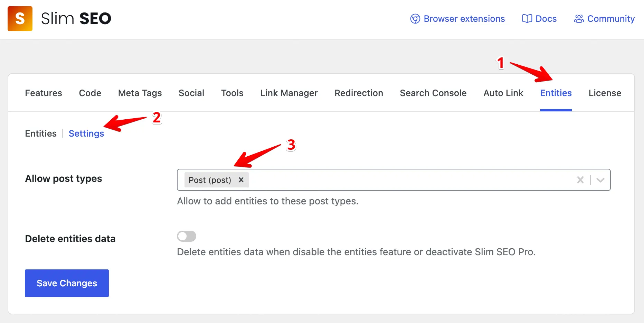644x323 pixels.
Task: Click the Slim SEO orange logo icon
Action: tap(20, 19)
